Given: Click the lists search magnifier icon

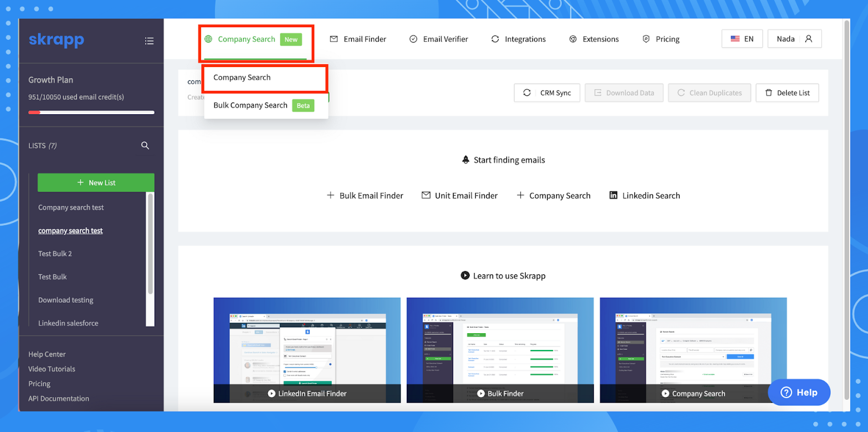Looking at the screenshot, I should [145, 145].
